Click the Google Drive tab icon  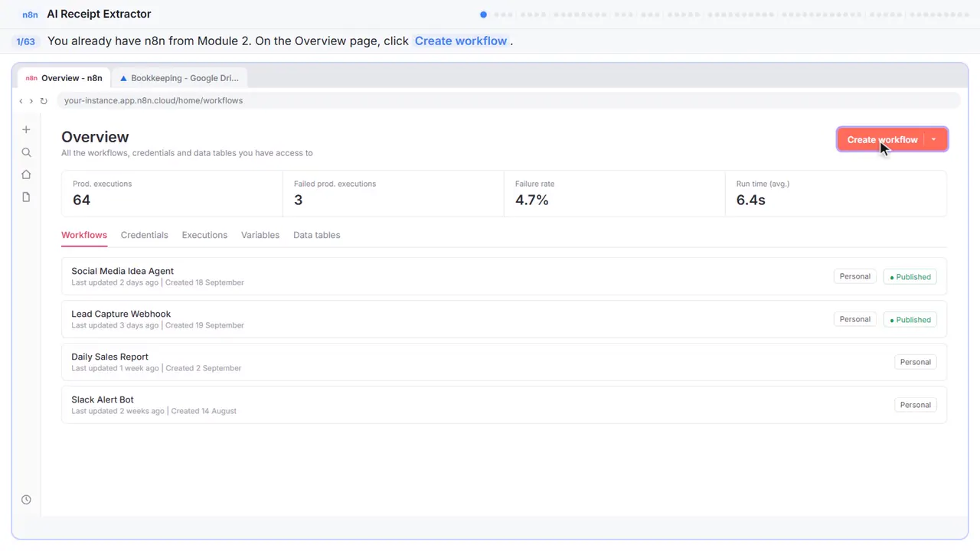click(x=123, y=78)
